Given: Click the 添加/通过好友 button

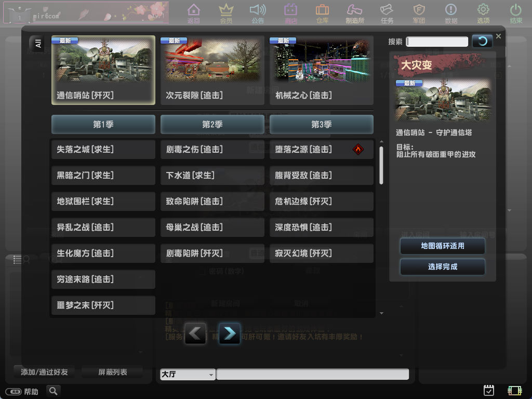Looking at the screenshot, I should 44,372.
